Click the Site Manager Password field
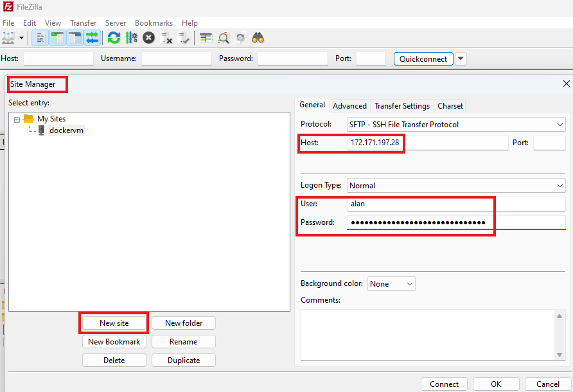 click(x=456, y=222)
